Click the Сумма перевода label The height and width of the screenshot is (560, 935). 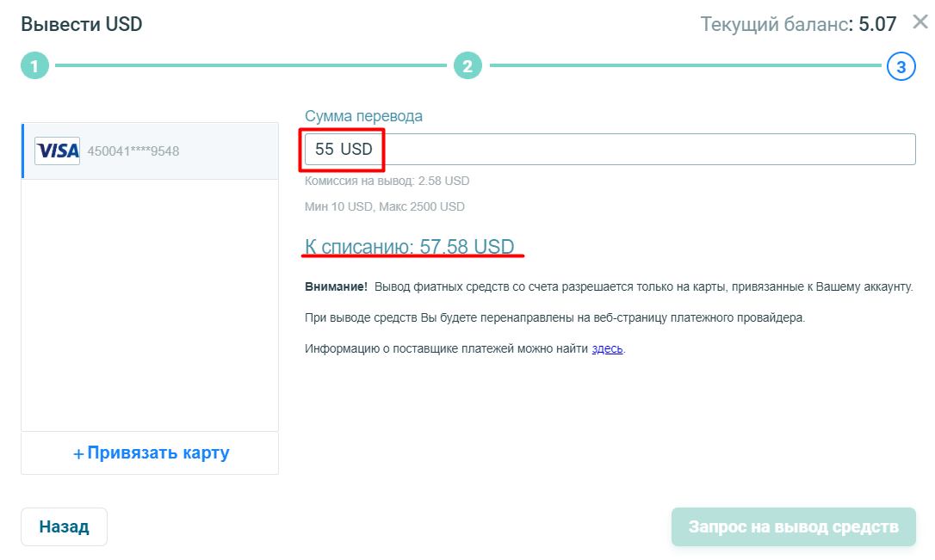coord(363,116)
